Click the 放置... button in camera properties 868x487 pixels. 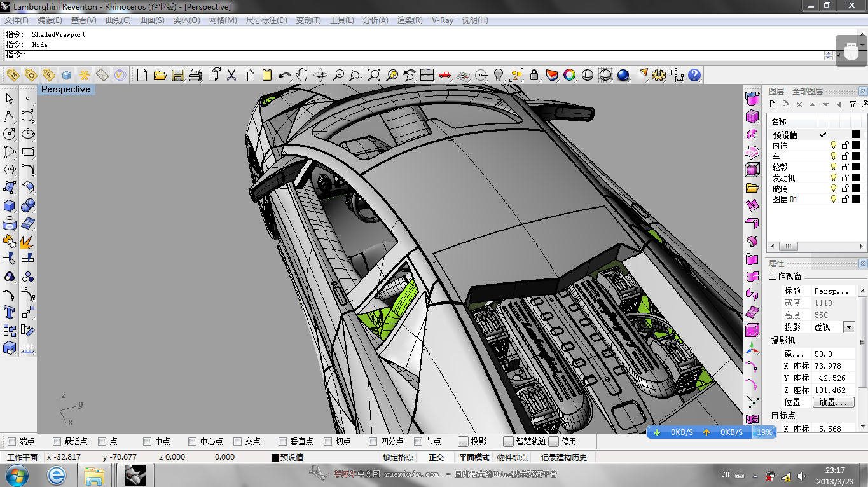[833, 402]
